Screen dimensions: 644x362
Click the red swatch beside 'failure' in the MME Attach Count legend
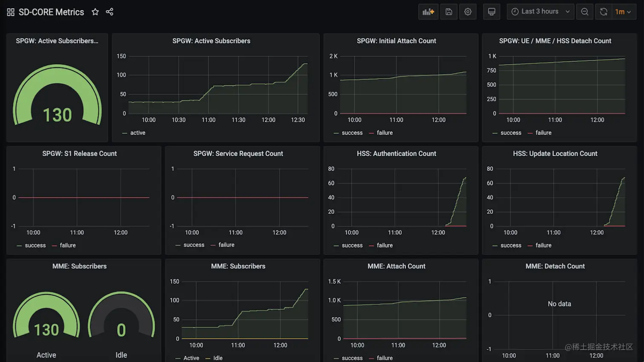tap(371, 359)
